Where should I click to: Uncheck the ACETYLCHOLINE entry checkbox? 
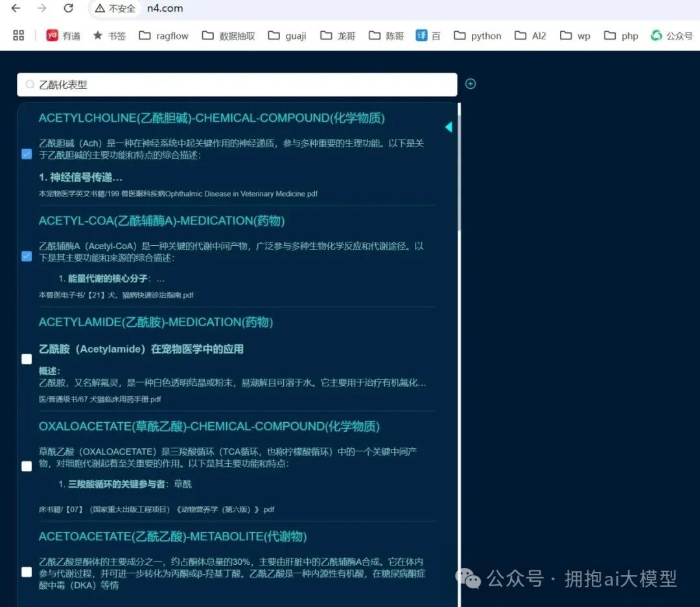tap(27, 154)
